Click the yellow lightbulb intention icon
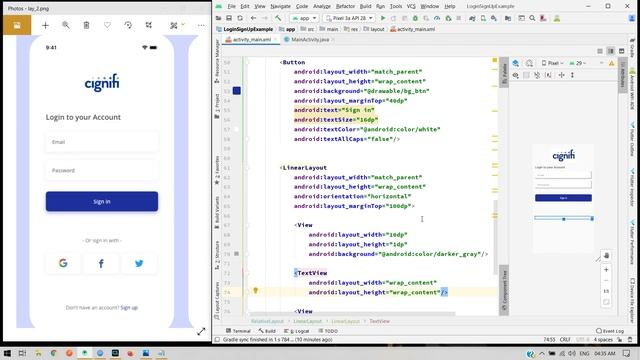 pos(256,291)
